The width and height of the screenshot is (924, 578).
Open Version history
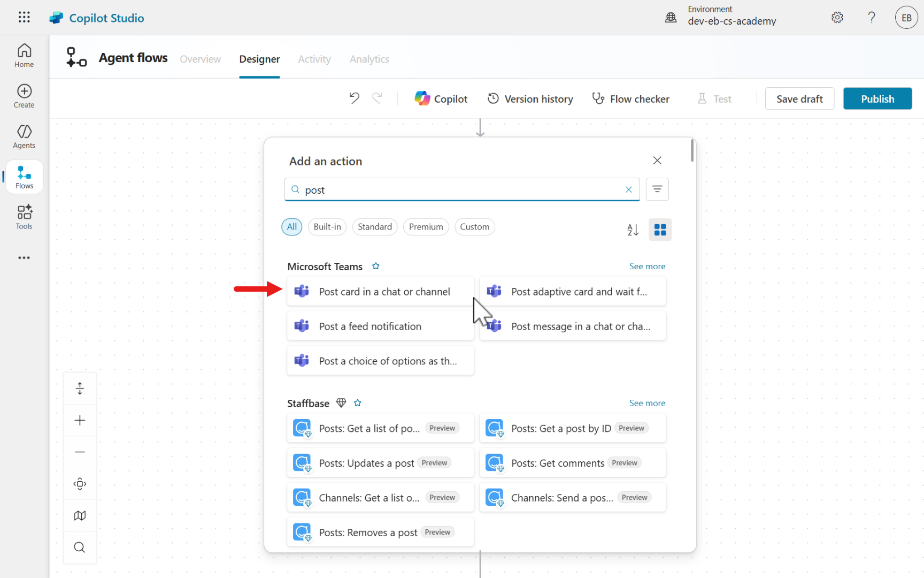pyautogui.click(x=530, y=99)
